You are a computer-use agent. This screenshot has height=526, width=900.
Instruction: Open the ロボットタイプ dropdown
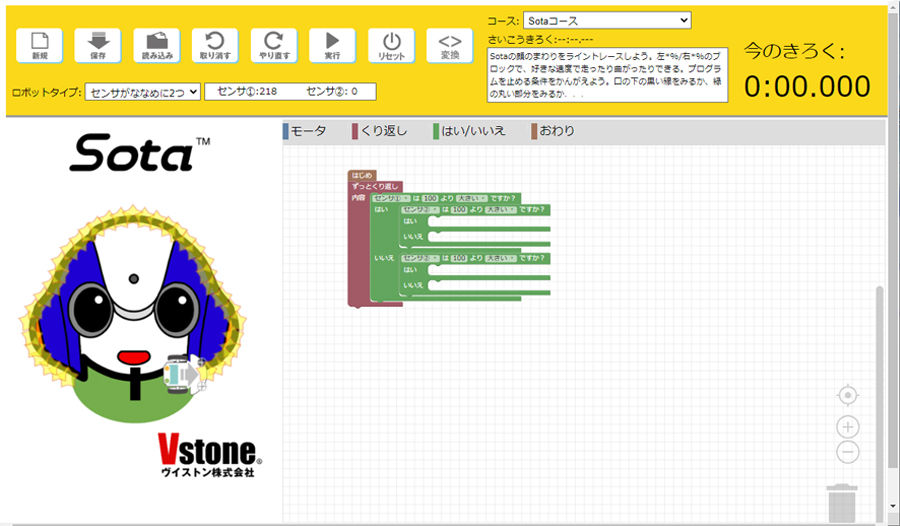click(142, 92)
